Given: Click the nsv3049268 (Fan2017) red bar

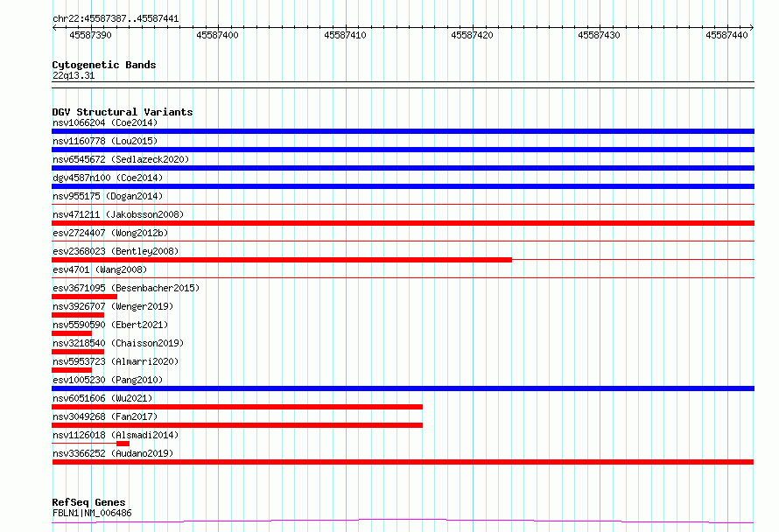Looking at the screenshot, I should (237, 425).
